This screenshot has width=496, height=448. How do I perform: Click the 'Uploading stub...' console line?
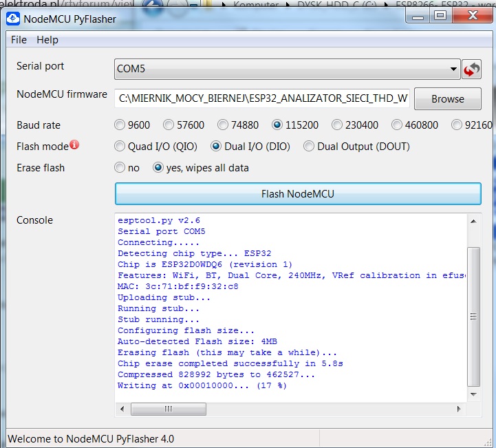pyautogui.click(x=164, y=297)
